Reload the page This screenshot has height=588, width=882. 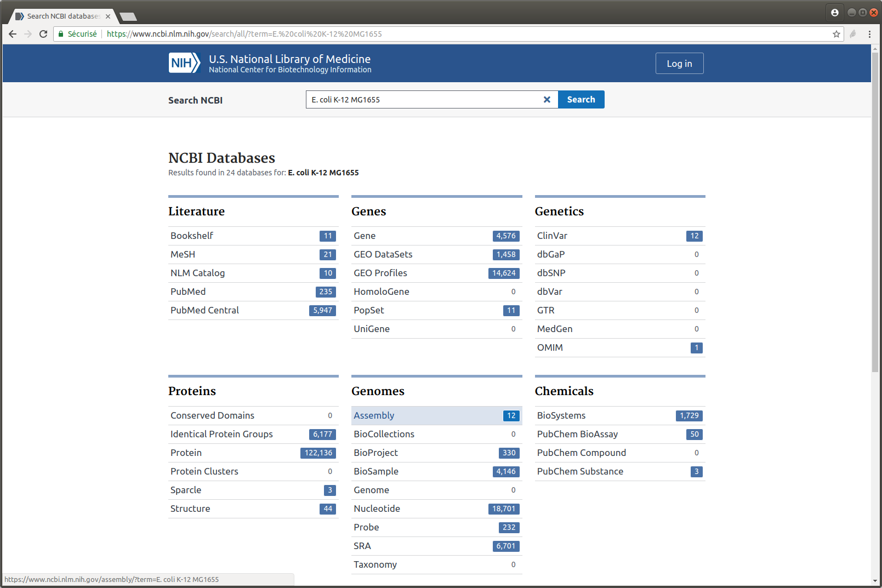[x=43, y=34]
